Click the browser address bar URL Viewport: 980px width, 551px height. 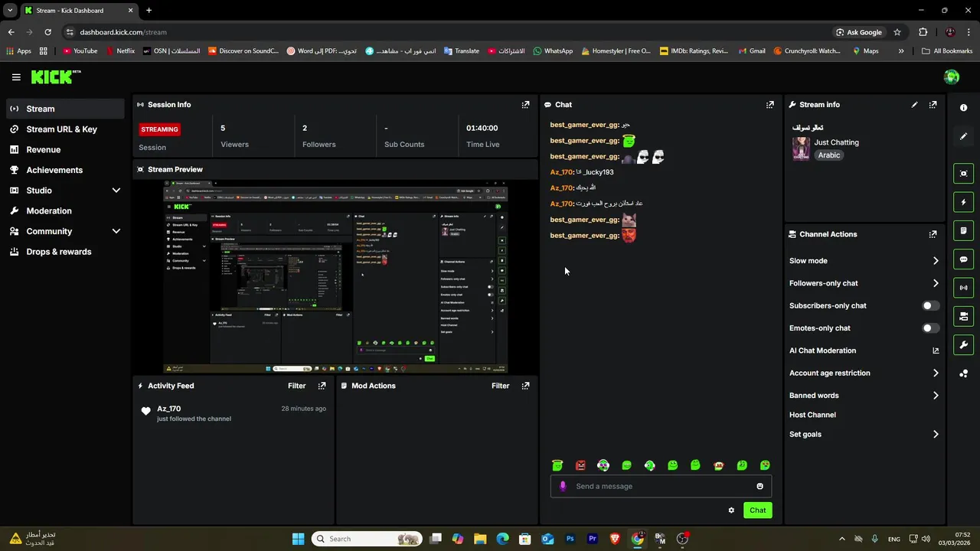coord(123,32)
